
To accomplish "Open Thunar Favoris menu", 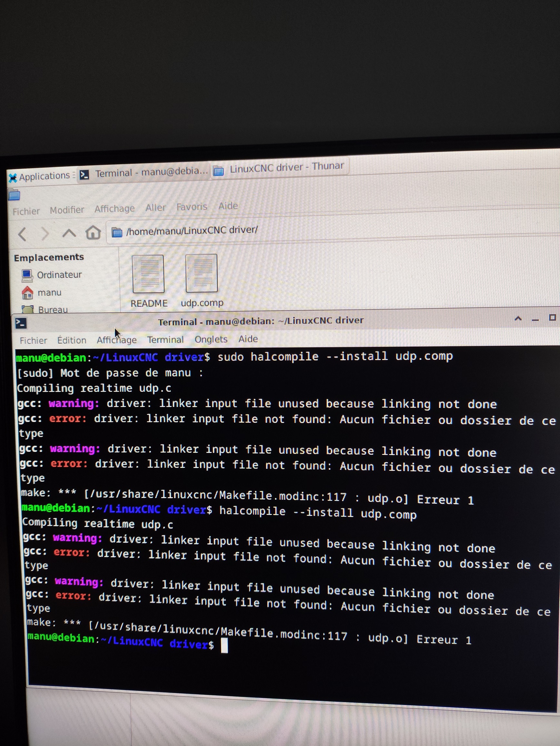I will point(192,207).
